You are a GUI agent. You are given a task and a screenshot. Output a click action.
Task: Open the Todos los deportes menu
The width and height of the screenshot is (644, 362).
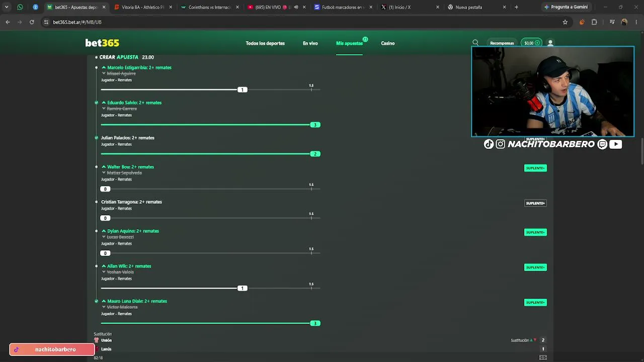point(265,43)
